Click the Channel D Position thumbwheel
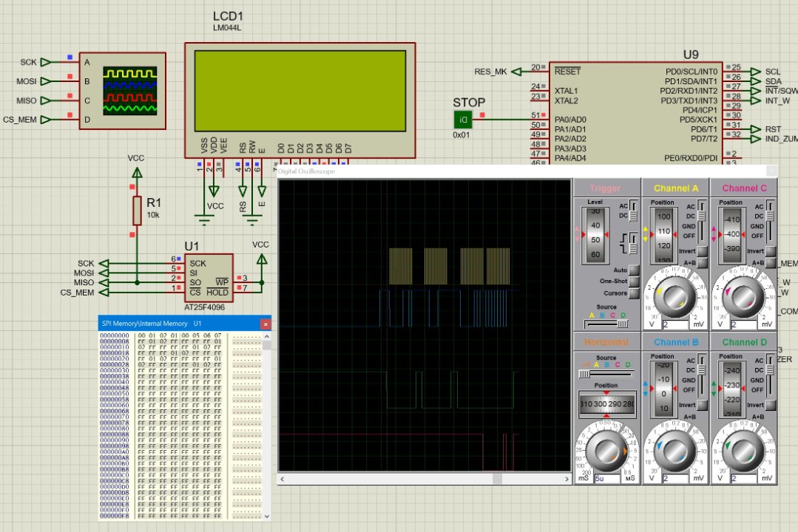This screenshot has width=798, height=532. [x=731, y=389]
